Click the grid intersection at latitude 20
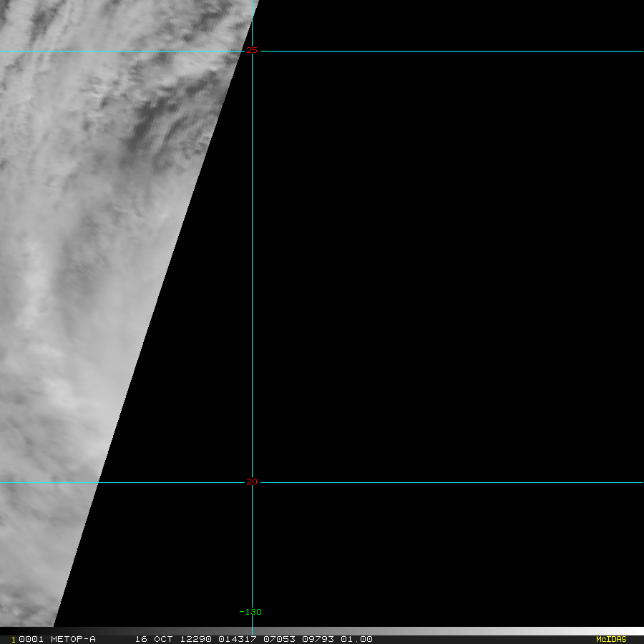The height and width of the screenshot is (644, 644). (252, 482)
